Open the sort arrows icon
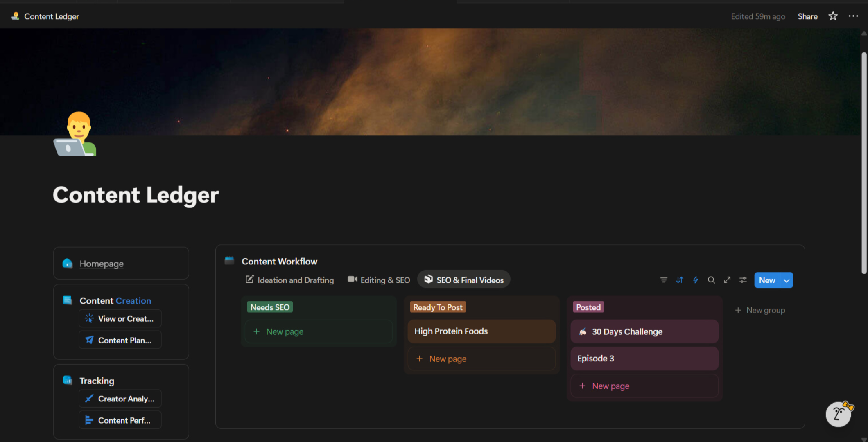Viewport: 868px width, 442px height. [x=680, y=280]
